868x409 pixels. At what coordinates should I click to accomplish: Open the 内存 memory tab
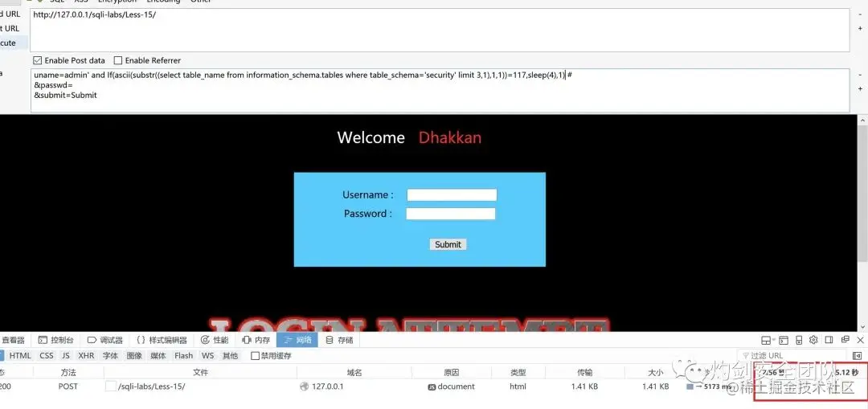pos(256,340)
